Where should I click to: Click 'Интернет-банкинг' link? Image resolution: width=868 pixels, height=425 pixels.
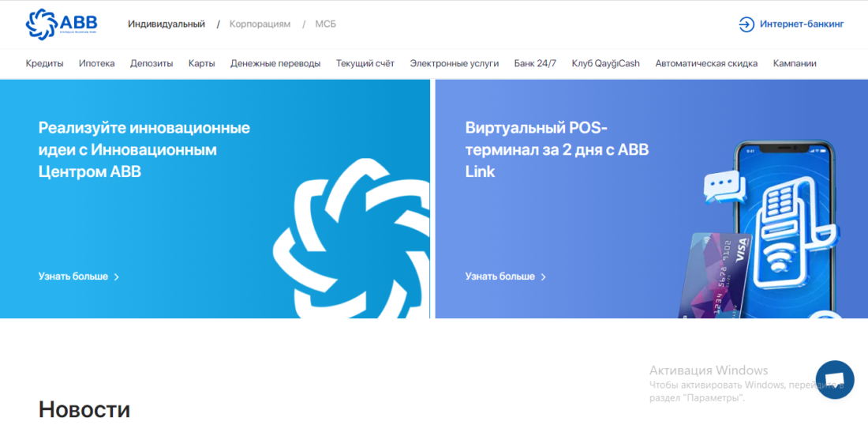(802, 24)
